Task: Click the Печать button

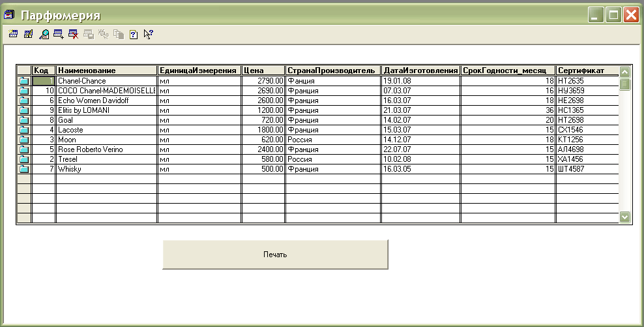Action: point(275,255)
